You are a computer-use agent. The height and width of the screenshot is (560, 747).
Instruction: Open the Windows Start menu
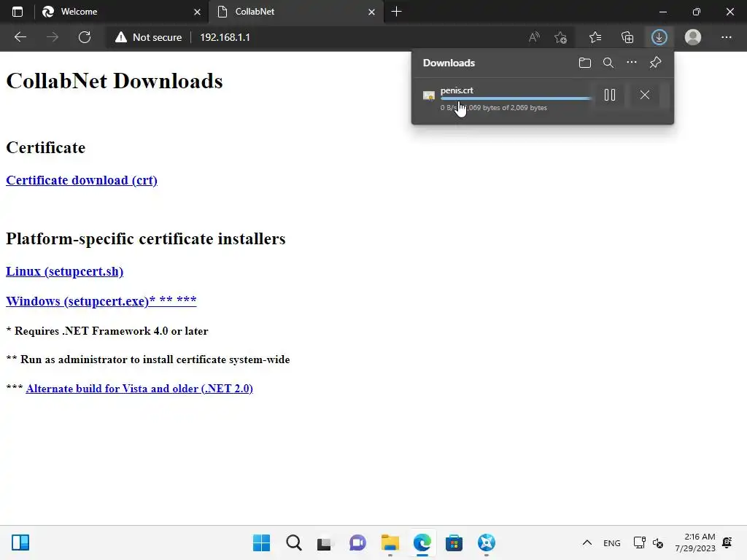pyautogui.click(x=262, y=542)
